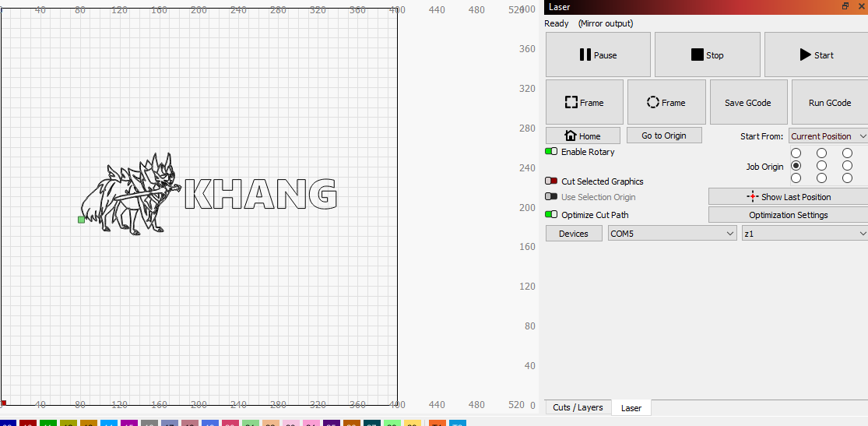This screenshot has height=426, width=868.
Task: Send the laser Home
Action: coord(582,136)
